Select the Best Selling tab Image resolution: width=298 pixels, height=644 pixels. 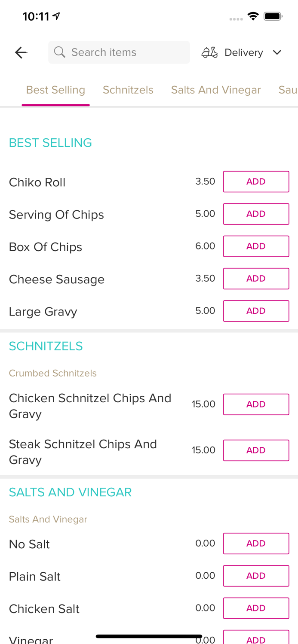tap(55, 89)
